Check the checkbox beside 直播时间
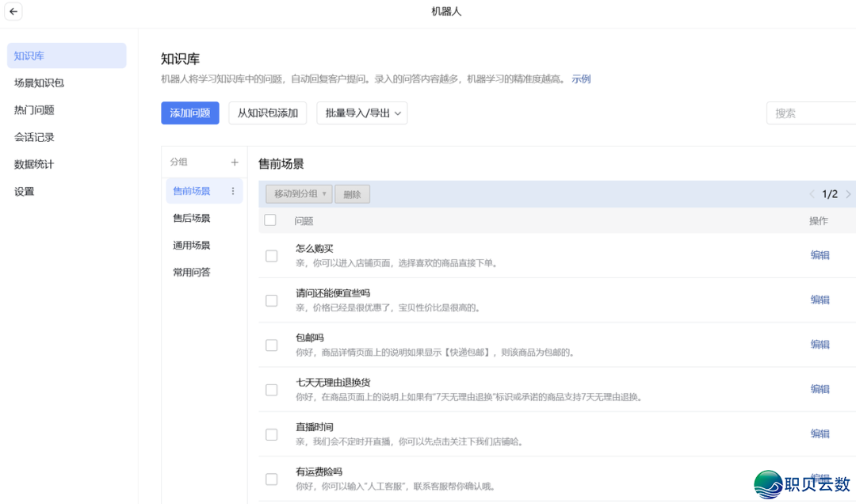Viewport: 856px width, 504px height. point(270,434)
